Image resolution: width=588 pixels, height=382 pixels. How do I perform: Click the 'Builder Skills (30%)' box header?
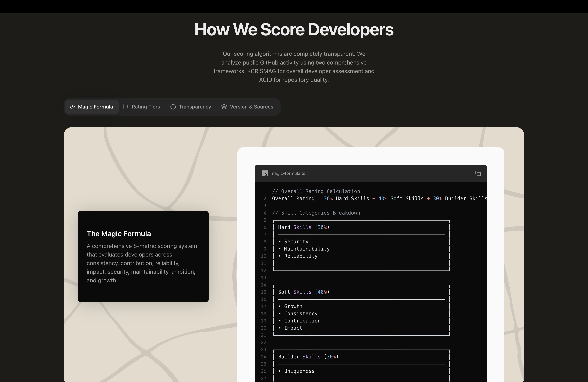[308, 357]
